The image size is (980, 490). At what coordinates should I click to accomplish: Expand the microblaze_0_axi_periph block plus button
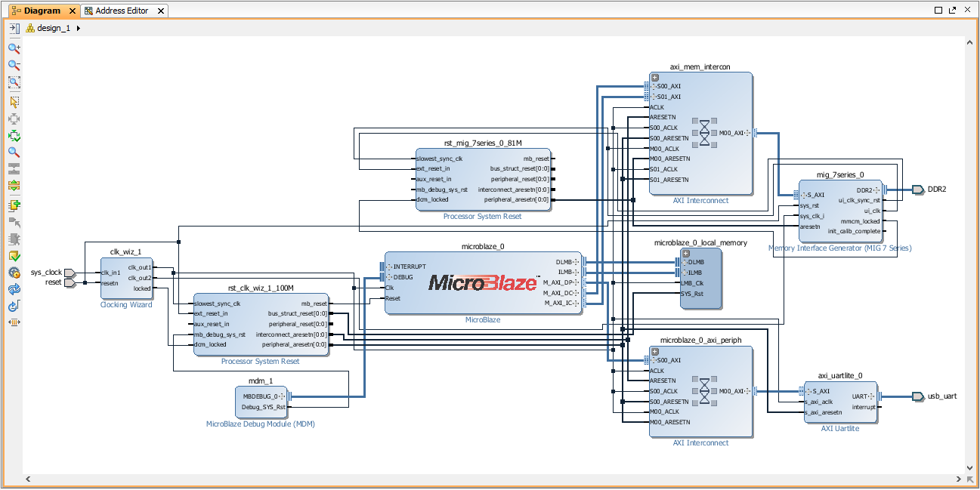655,350
